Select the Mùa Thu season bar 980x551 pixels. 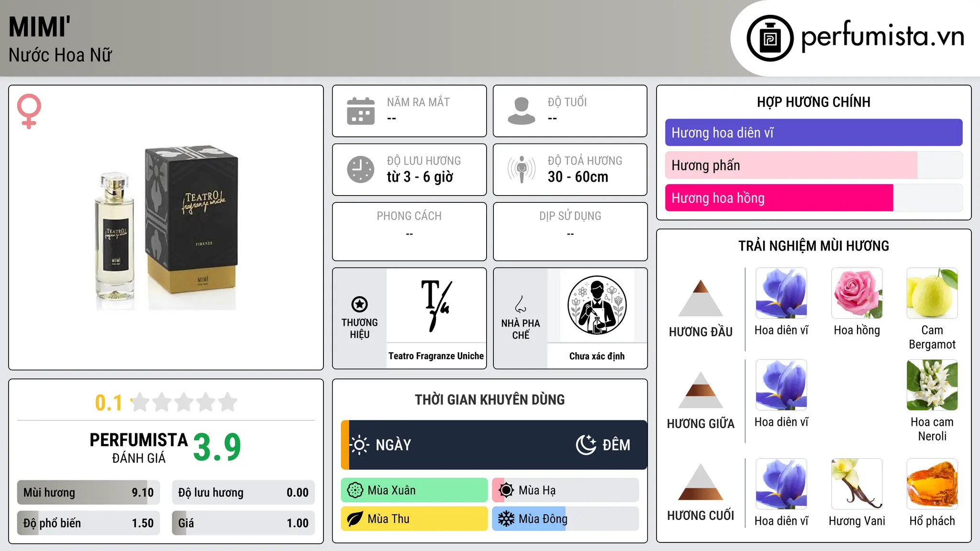point(414,519)
